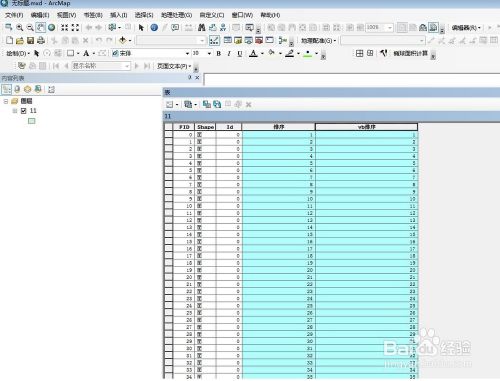Image resolution: width=500 pixels, height=381 pixels.
Task: Open the 编辑器(R) editor menu button
Action: click(x=466, y=28)
